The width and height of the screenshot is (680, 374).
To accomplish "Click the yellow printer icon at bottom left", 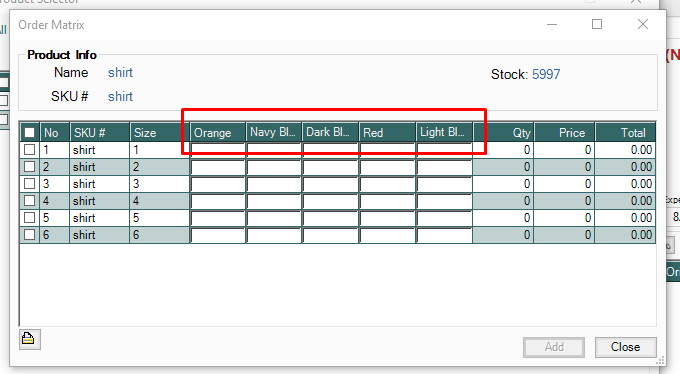I will [30, 339].
